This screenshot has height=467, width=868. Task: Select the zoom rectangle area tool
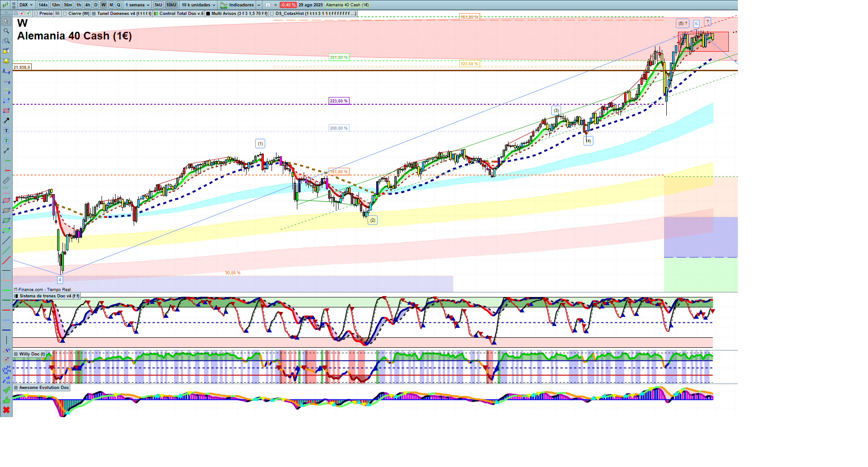6,41
